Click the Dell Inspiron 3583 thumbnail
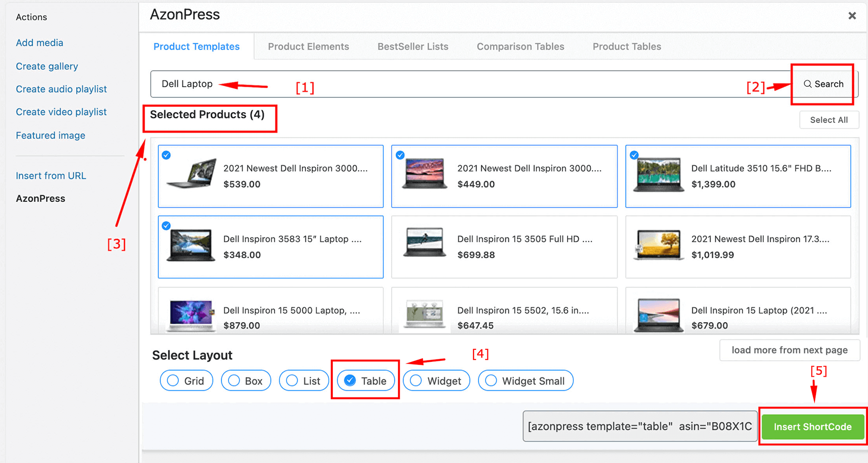This screenshot has width=868, height=463. [x=190, y=245]
